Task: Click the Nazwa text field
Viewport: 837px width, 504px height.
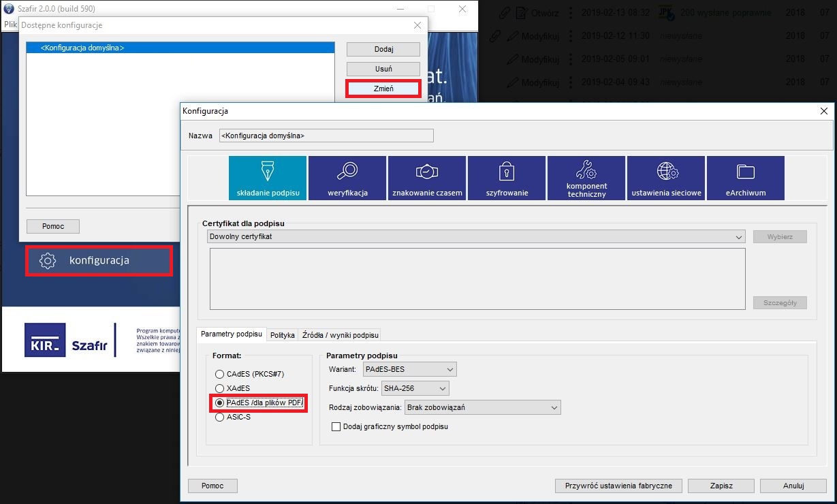Action: click(x=326, y=136)
